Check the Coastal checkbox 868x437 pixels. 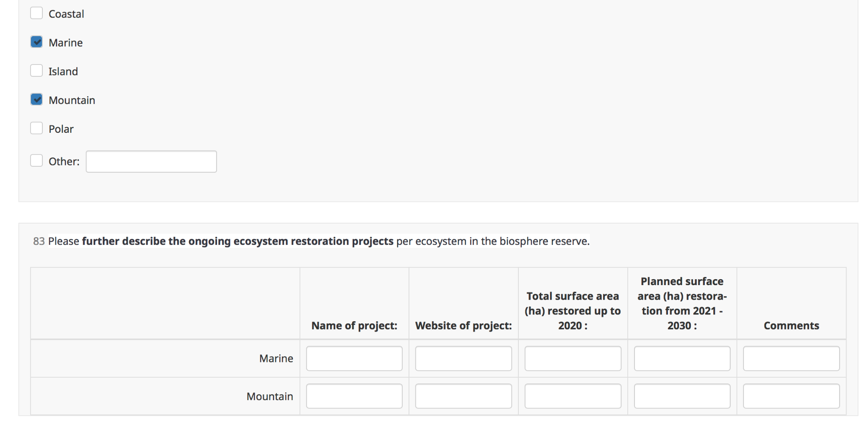36,13
